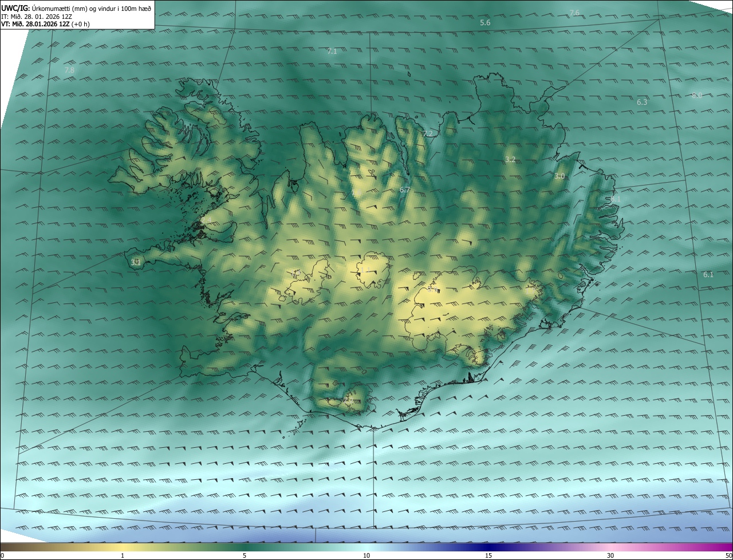This screenshot has height=560, width=733.
Task: Click the 'VT: Mið. 28.01.2026 12Z (+0 h)' line
Action: (x=45, y=24)
